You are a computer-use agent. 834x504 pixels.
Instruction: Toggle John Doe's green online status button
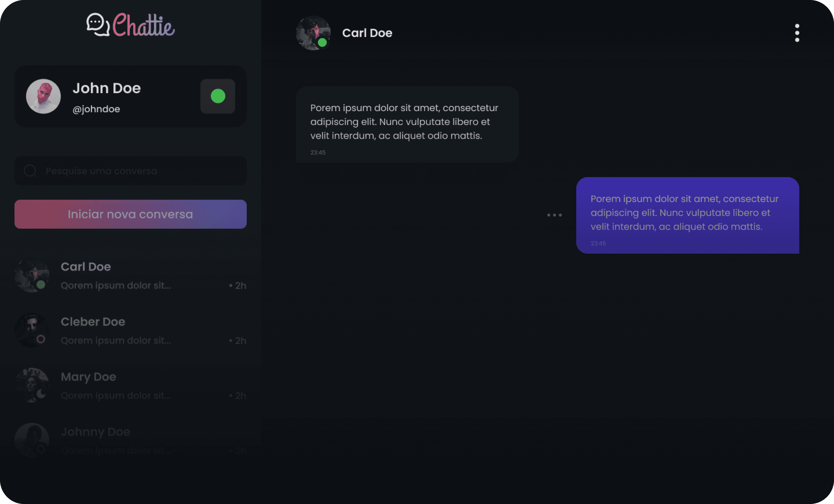[218, 96]
